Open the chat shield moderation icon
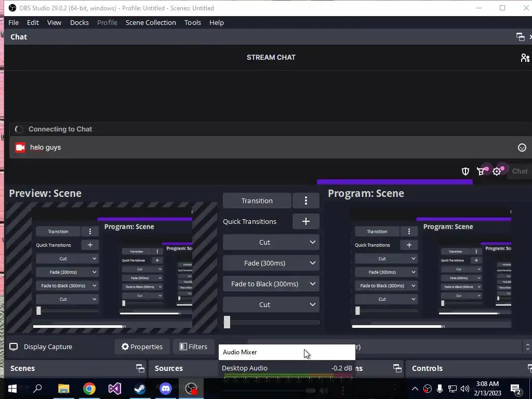 465,171
